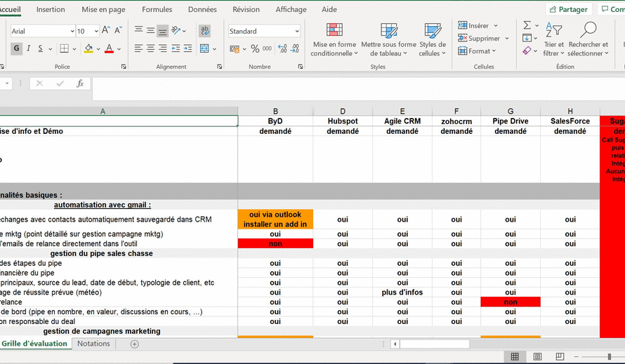Open Mise en forme conditionnelle menu
The width and height of the screenshot is (625, 364).
[334, 40]
